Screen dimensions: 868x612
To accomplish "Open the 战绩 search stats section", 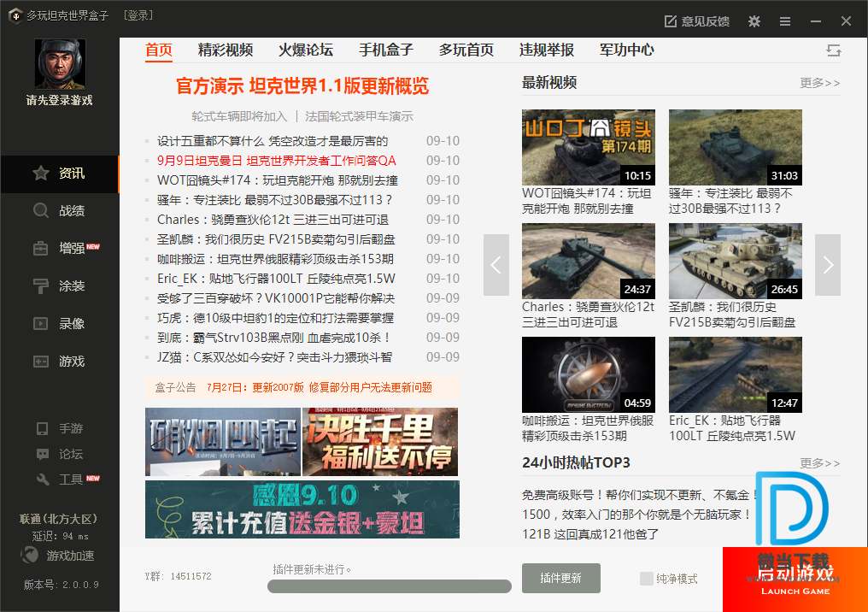I will coord(59,211).
